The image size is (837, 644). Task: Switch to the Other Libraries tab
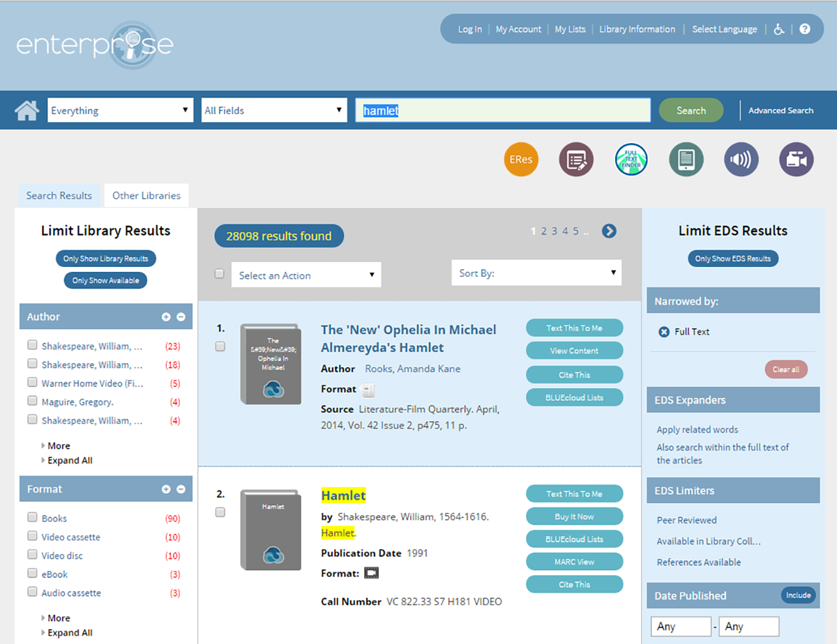(x=146, y=196)
